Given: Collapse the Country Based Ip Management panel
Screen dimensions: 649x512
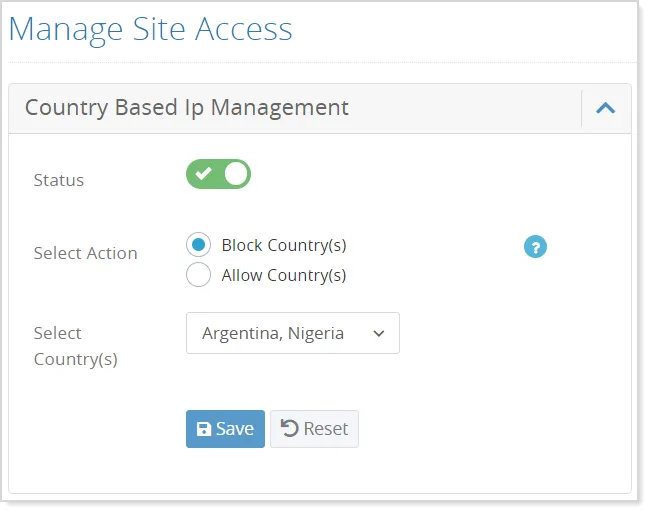Looking at the screenshot, I should (605, 108).
